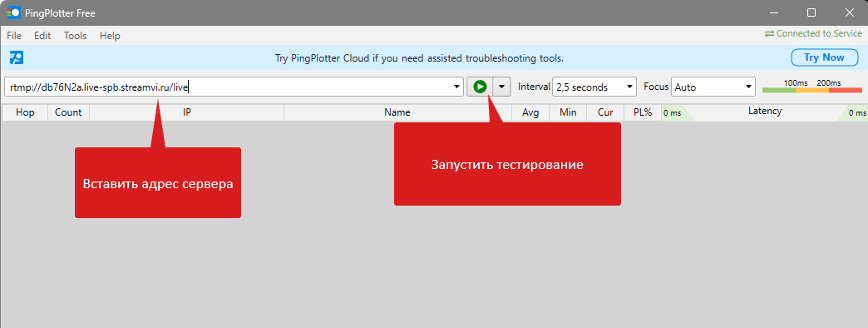The image size is (868, 328).
Task: Click the Connected to Service status
Action: [x=813, y=34]
